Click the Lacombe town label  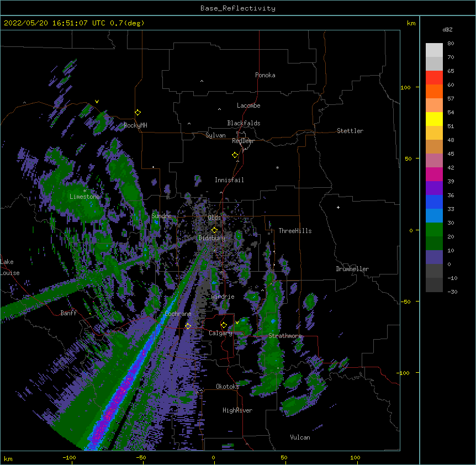[248, 105]
